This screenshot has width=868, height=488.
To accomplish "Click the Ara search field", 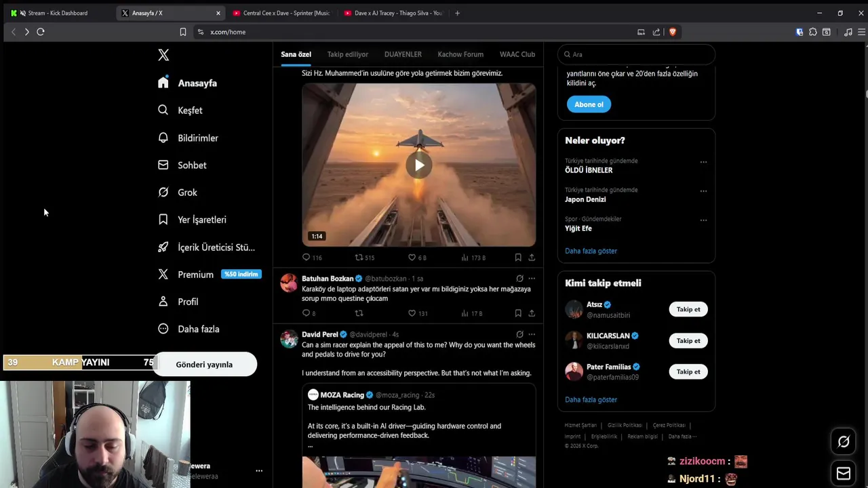I will [636, 54].
